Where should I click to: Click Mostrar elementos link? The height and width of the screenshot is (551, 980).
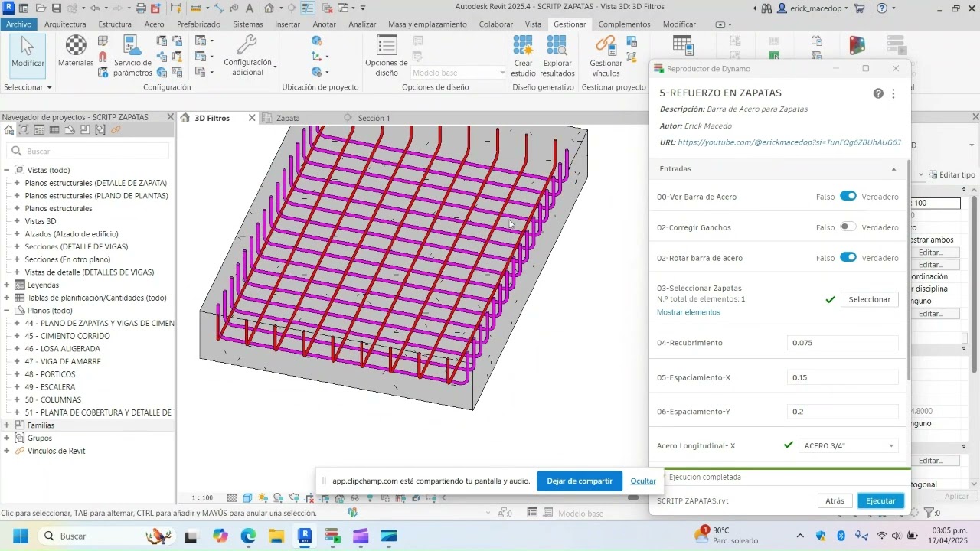click(x=688, y=312)
